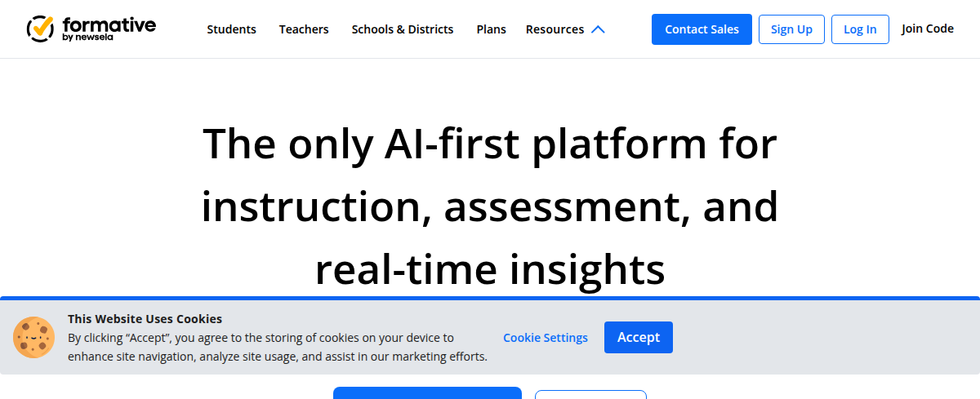Open the Students menu item
Viewport: 980px width, 399px height.
pyautogui.click(x=231, y=29)
